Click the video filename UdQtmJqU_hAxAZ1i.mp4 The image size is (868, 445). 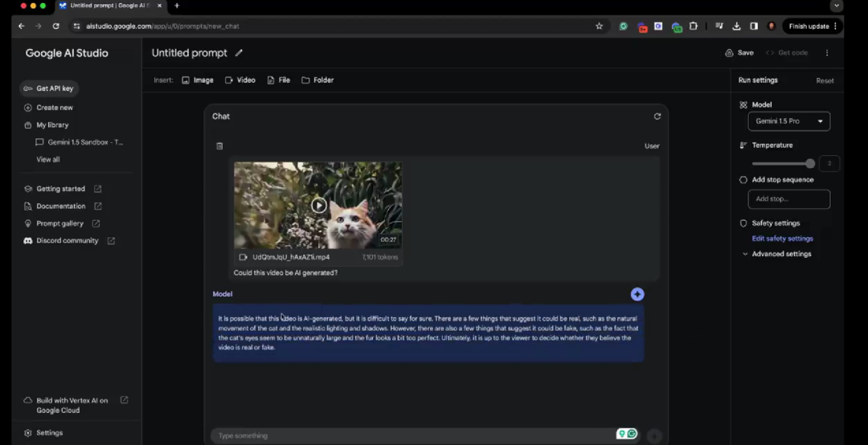point(291,257)
